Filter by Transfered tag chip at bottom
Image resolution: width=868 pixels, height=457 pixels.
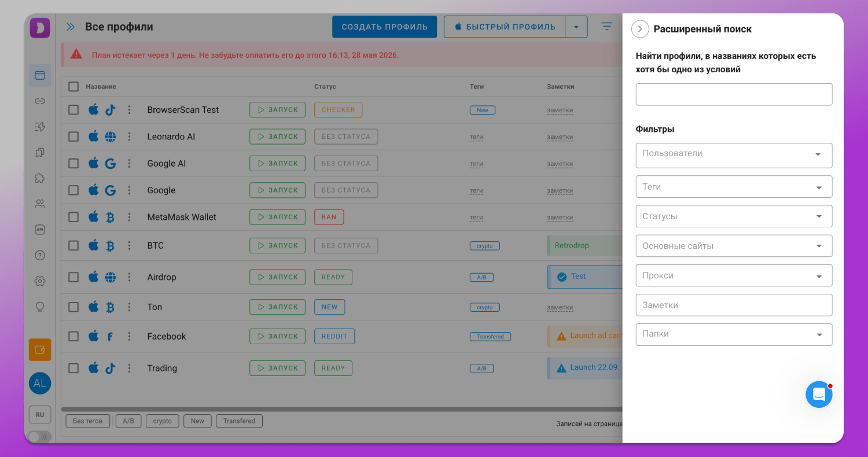click(x=239, y=421)
